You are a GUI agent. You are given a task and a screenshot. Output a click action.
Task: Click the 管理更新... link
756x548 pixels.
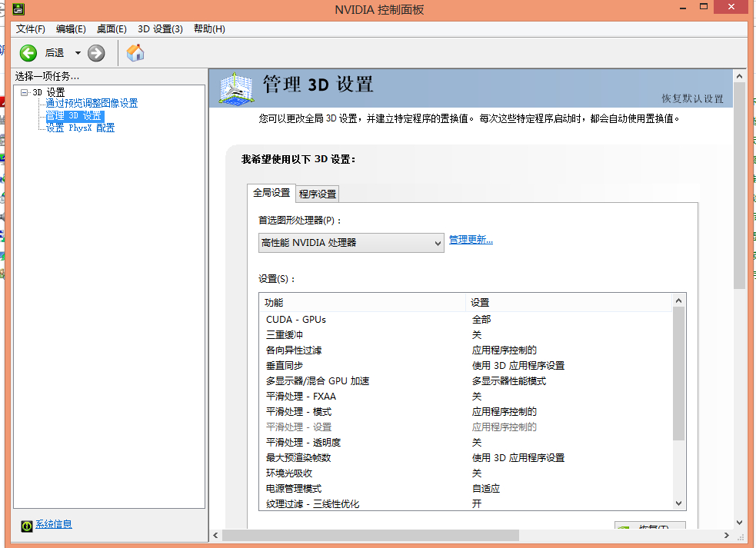(x=471, y=240)
